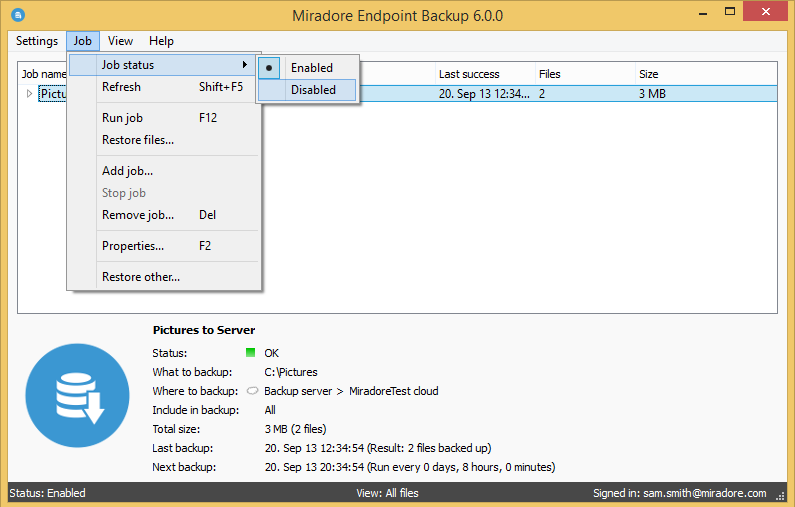The width and height of the screenshot is (795, 507).
Task: Click the signed-in email in status bar
Action: [705, 493]
